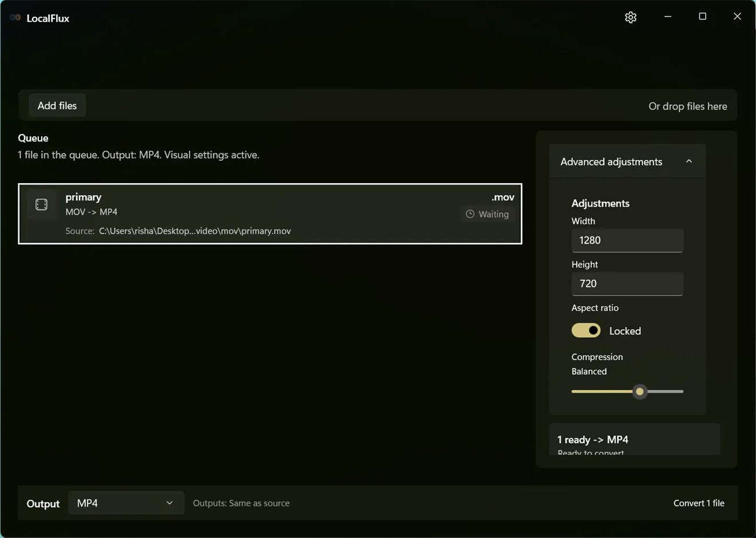Click the video file icon for primary
The height and width of the screenshot is (538, 756).
(41, 204)
